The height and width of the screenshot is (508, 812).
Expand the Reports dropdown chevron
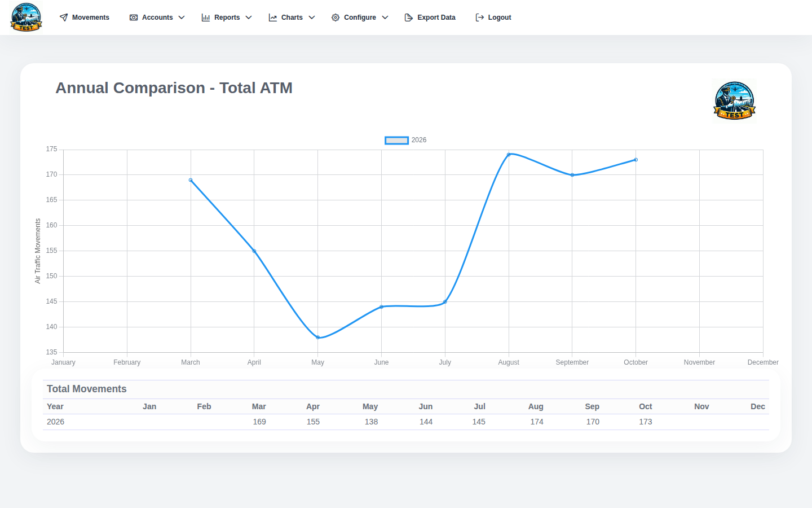tap(249, 17)
